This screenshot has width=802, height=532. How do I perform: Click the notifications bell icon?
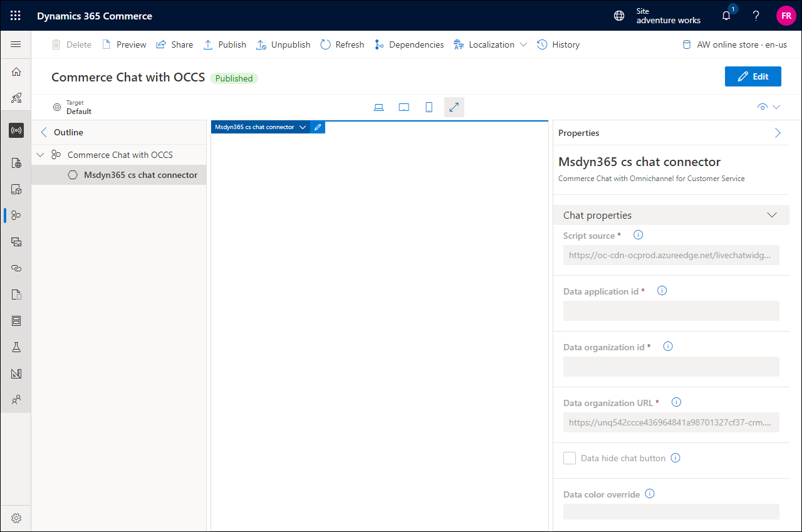pos(726,16)
